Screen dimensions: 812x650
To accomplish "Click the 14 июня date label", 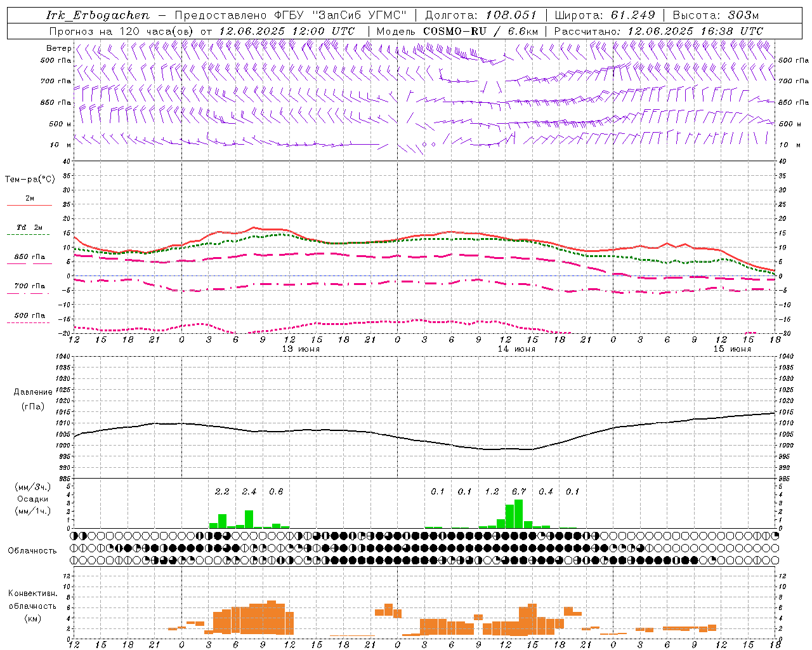I will click(516, 349).
